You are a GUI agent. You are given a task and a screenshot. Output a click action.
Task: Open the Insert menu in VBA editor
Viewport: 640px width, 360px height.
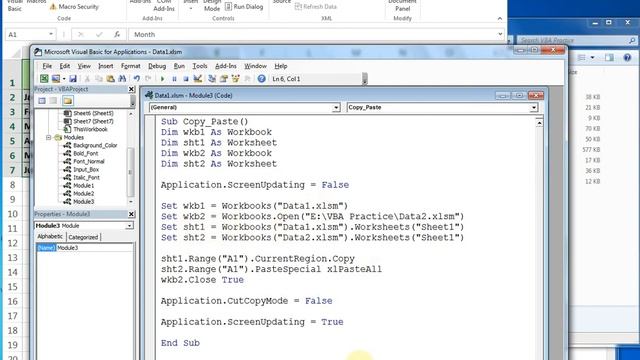pos(106,66)
